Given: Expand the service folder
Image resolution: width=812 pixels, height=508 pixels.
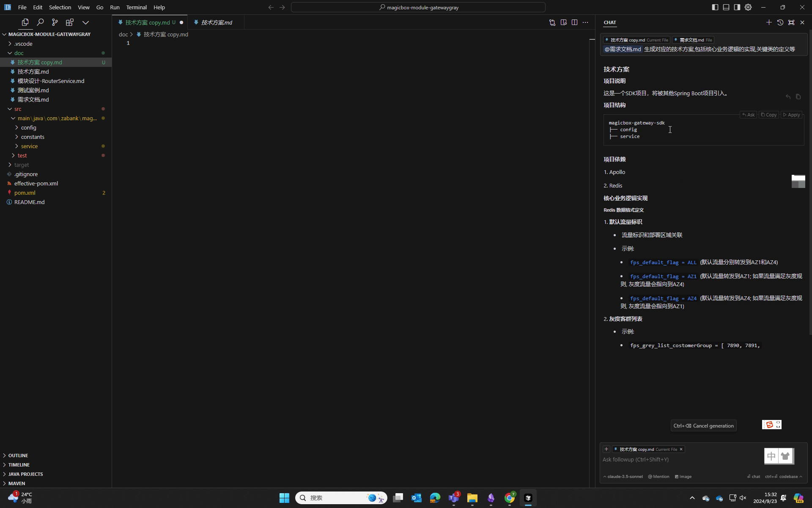Looking at the screenshot, I should (56, 146).
